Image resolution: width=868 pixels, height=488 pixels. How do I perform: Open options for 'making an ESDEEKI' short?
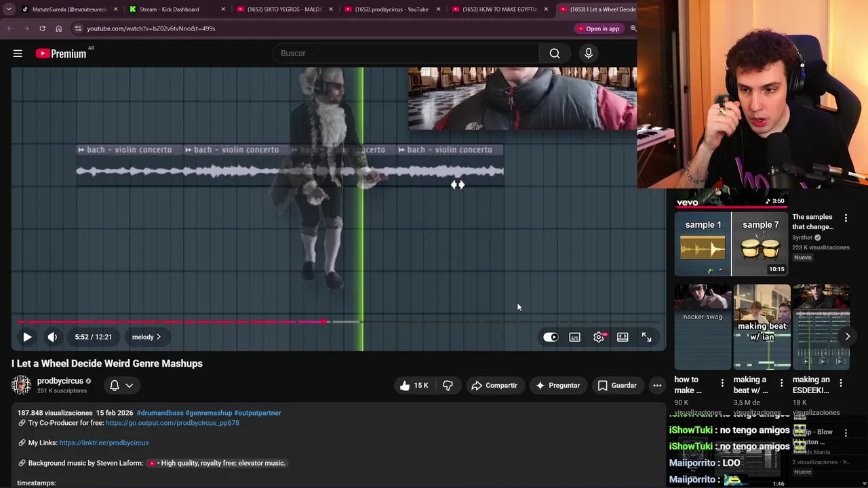click(x=841, y=383)
